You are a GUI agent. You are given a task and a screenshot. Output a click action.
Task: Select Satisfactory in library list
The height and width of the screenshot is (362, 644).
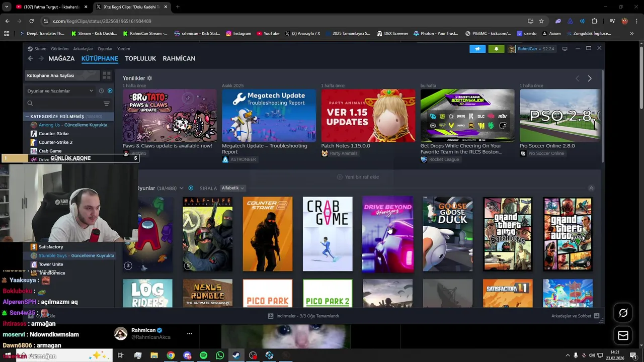pyautogui.click(x=51, y=247)
